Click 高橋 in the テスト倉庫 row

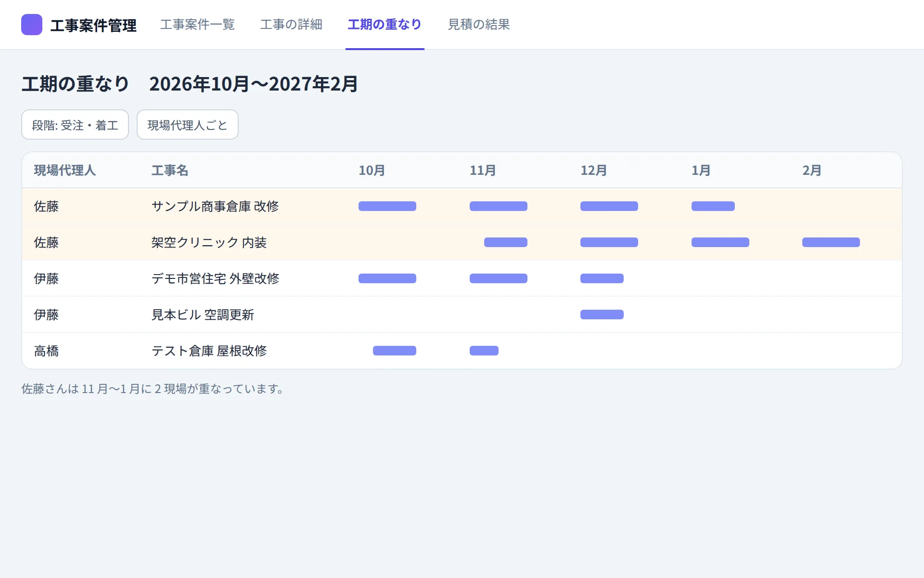(x=46, y=351)
